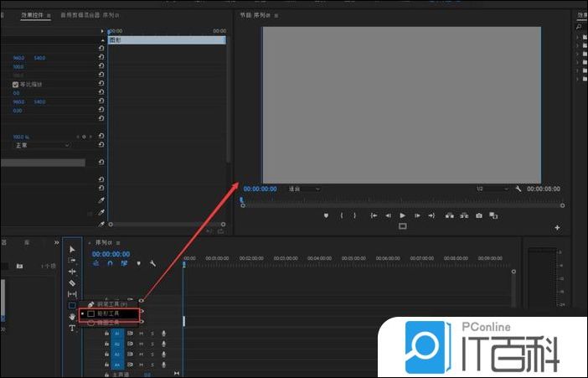Add Marker in Program Monitor
Viewport: 588px width, 378px height.
pyautogui.click(x=326, y=215)
